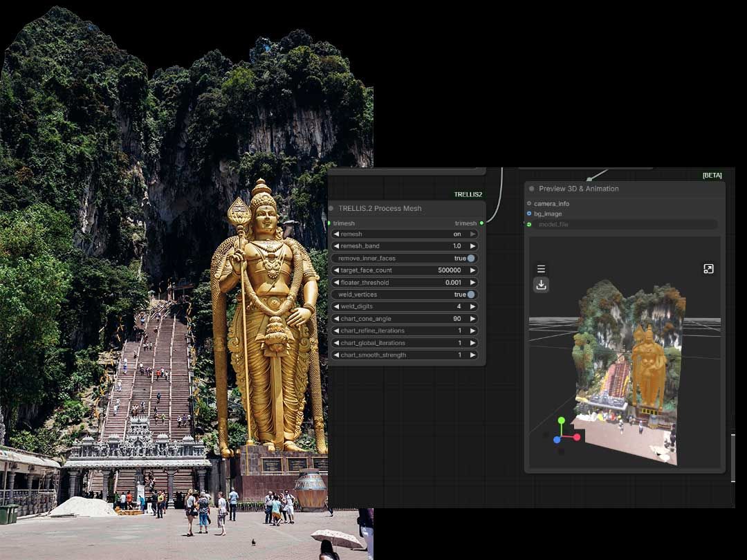Click the TRELLIS2 badge label
This screenshot has height=560, width=747.
pos(468,194)
